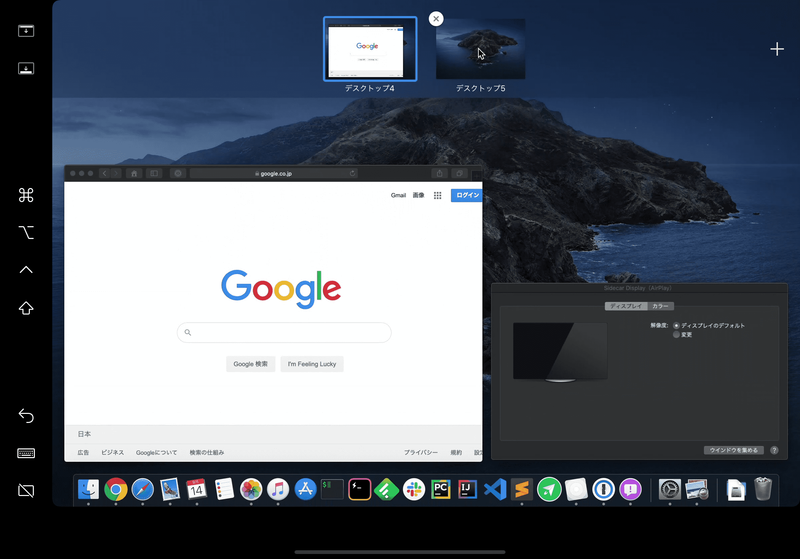
Task: Launch IntelliJ IDEA from the Dock
Action: (x=468, y=490)
